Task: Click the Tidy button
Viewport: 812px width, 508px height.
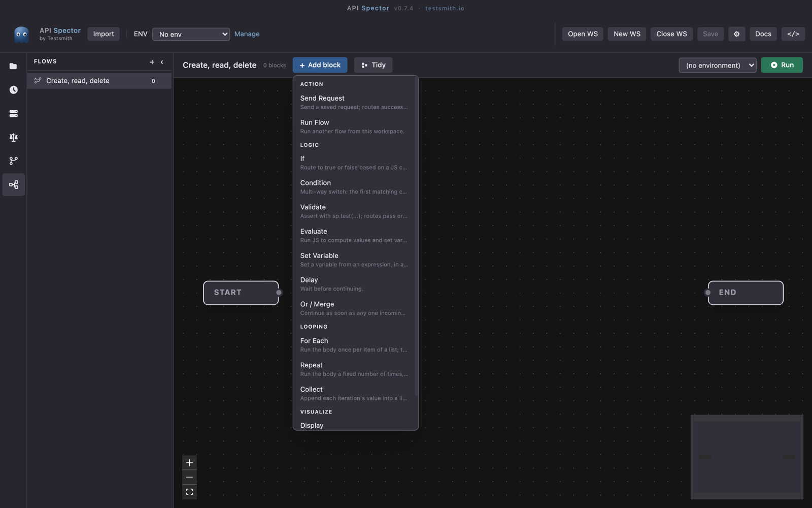Action: click(373, 65)
